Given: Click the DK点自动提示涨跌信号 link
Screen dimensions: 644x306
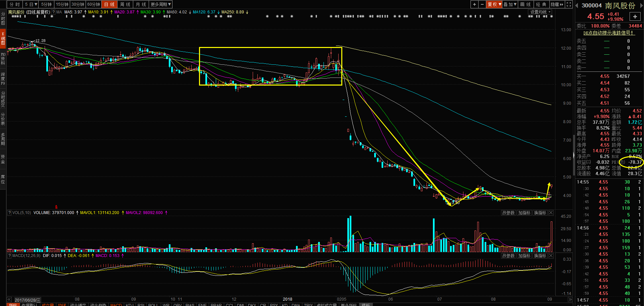Looking at the screenshot, I should (x=608, y=33).
